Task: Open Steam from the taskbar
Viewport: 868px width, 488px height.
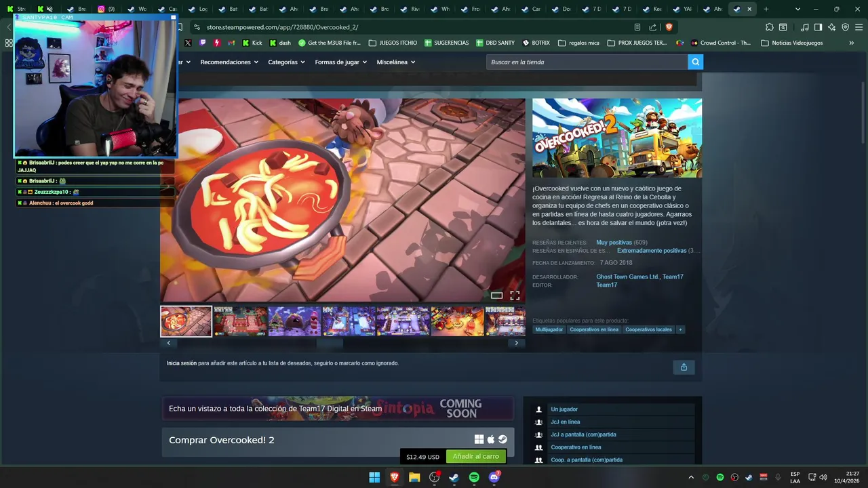Action: (454, 477)
